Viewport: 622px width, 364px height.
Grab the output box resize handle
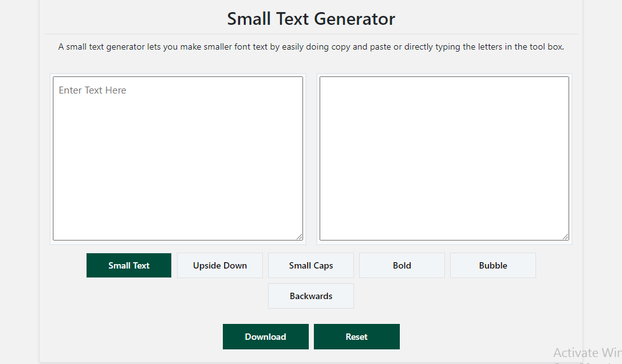click(565, 237)
